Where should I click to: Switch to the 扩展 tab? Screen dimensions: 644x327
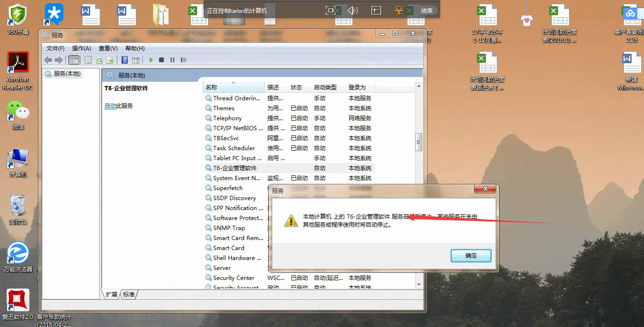[x=111, y=295]
